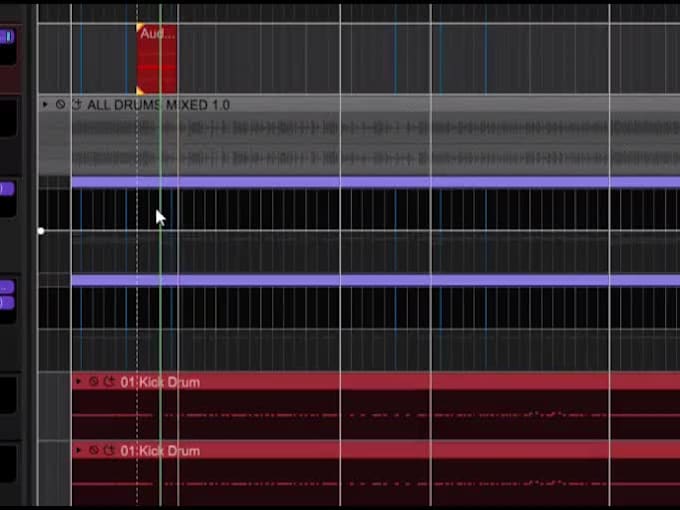Expand the lower 01:Kick Drum region triangle
The height and width of the screenshot is (510, 680).
coord(78,451)
